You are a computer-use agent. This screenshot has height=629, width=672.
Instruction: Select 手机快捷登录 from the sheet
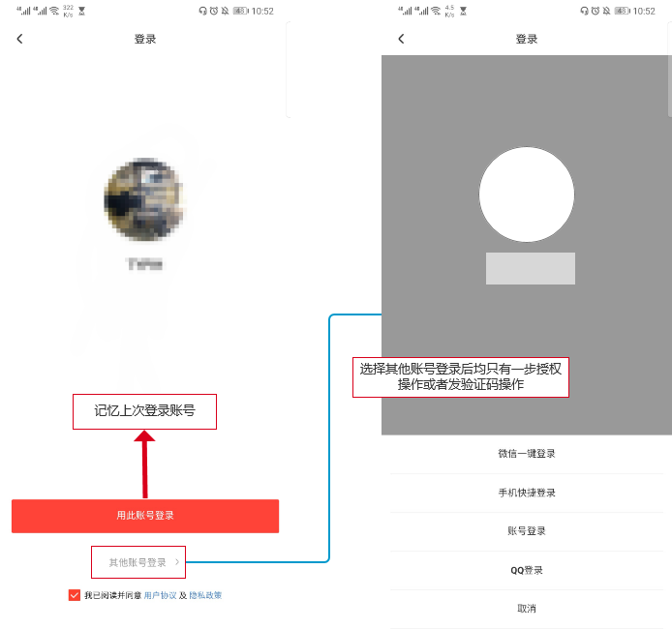527,493
